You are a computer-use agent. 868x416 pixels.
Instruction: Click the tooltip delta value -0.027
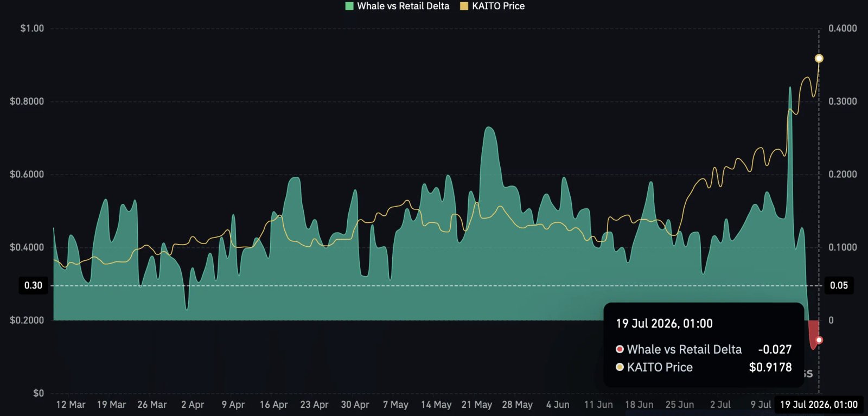tap(775, 349)
